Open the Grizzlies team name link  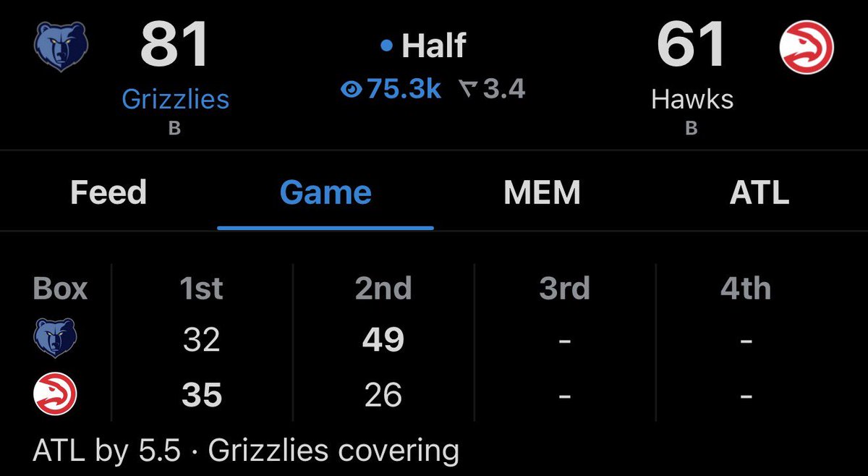[175, 99]
